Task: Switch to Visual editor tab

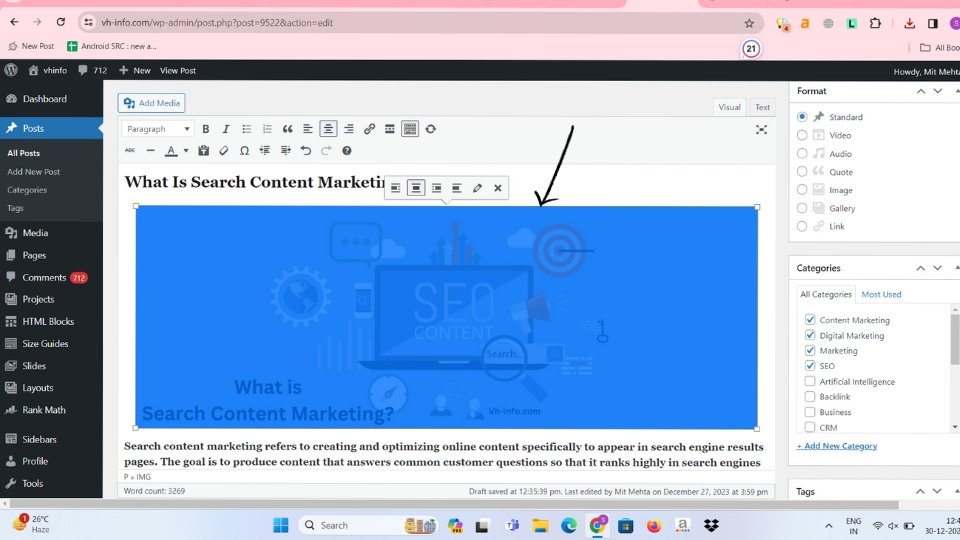Action: point(729,107)
